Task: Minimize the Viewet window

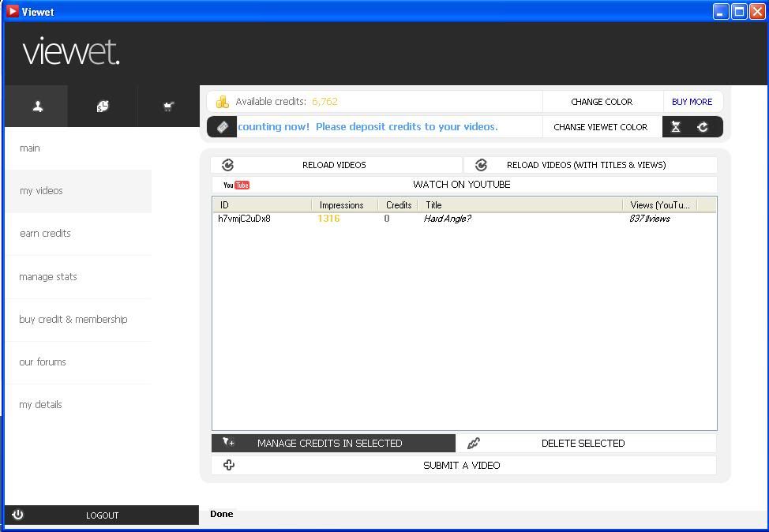Action: tap(720, 11)
